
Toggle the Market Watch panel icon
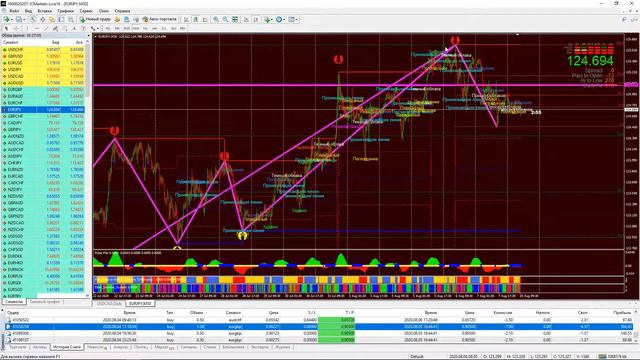33,19
